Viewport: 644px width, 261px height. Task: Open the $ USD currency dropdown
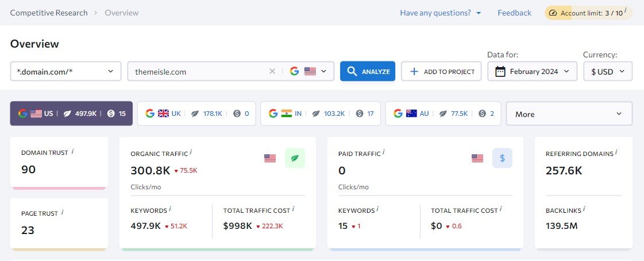[x=608, y=71]
